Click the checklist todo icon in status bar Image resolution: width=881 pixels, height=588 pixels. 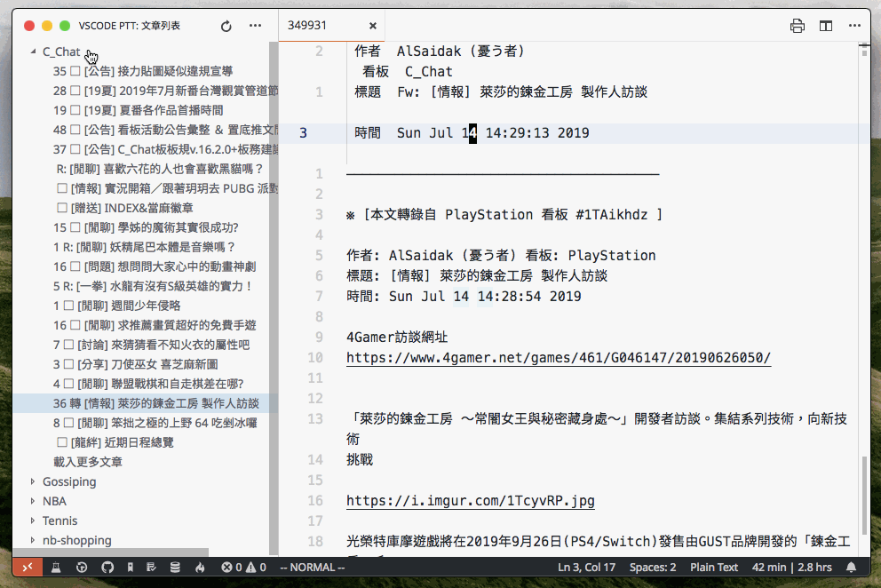tap(151, 568)
